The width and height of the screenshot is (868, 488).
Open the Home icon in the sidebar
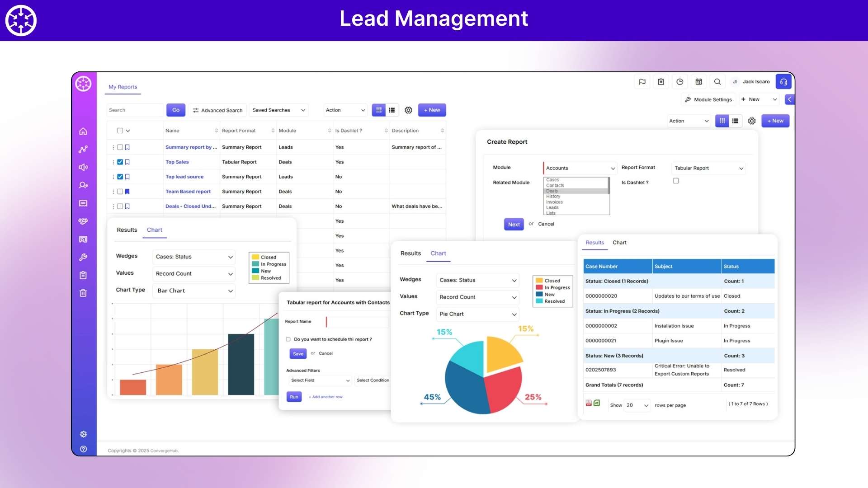click(83, 131)
